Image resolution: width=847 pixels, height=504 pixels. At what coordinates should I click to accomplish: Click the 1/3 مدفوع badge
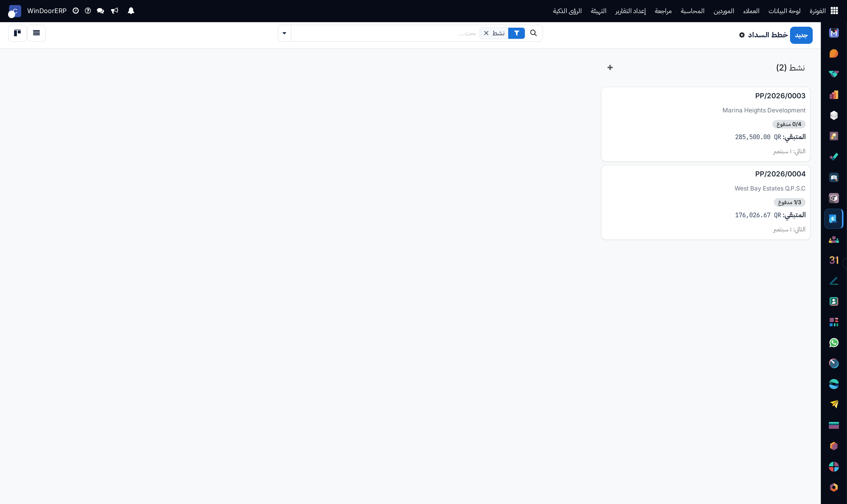pos(790,202)
